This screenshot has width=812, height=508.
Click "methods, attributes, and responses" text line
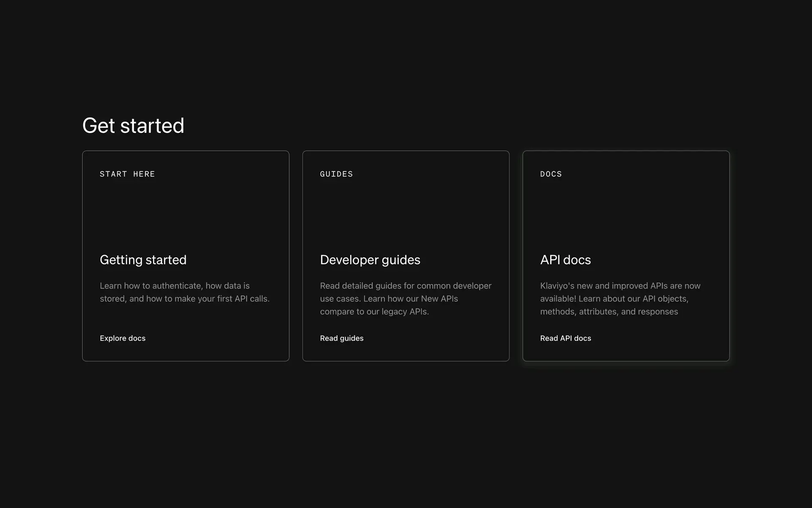click(609, 312)
